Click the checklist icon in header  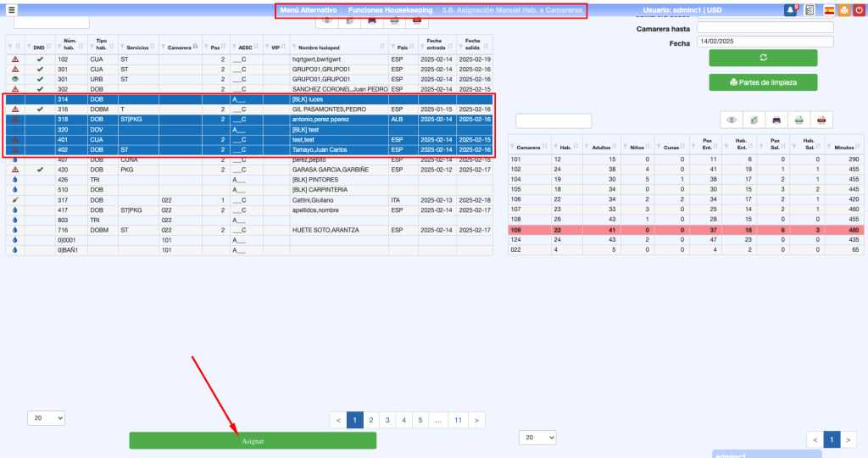[810, 10]
